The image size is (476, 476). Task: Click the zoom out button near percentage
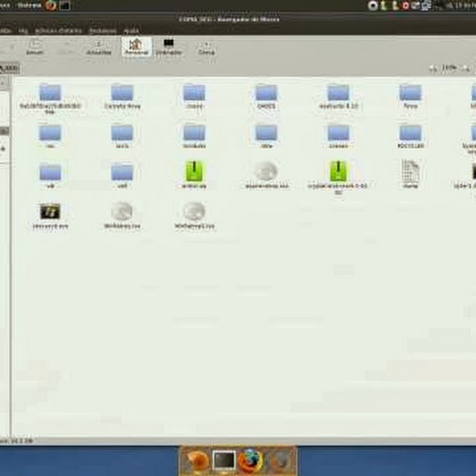point(433,68)
